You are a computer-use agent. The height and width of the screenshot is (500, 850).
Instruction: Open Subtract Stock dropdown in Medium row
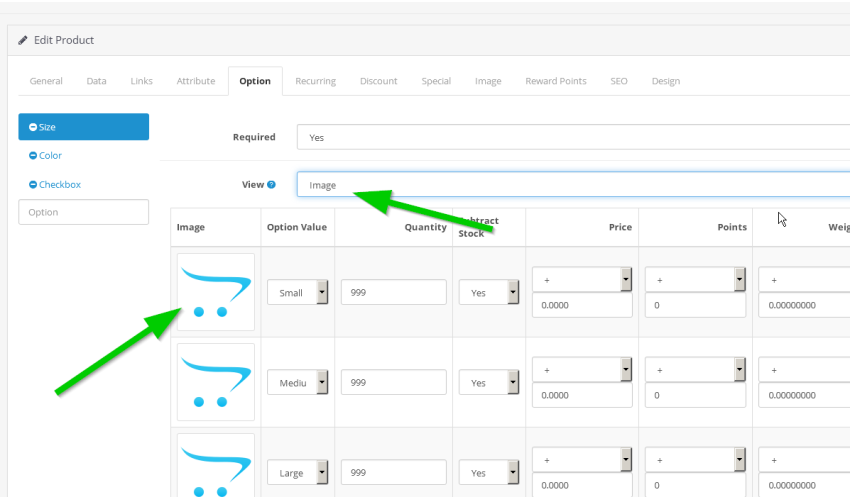click(x=489, y=382)
